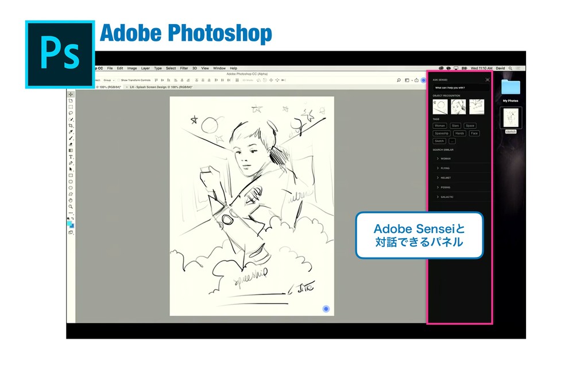
Task: Reset default foreground and background colors
Action: tap(68, 218)
